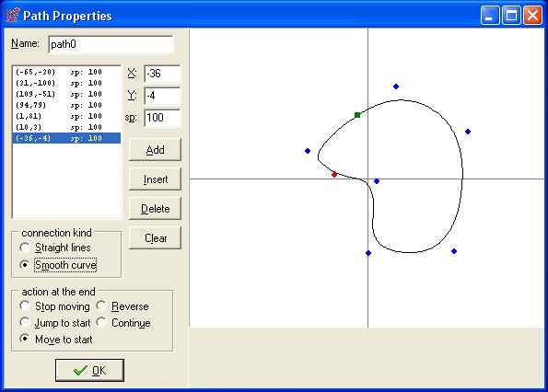Clear all path points
This screenshot has width=548, height=392.
tap(155, 238)
